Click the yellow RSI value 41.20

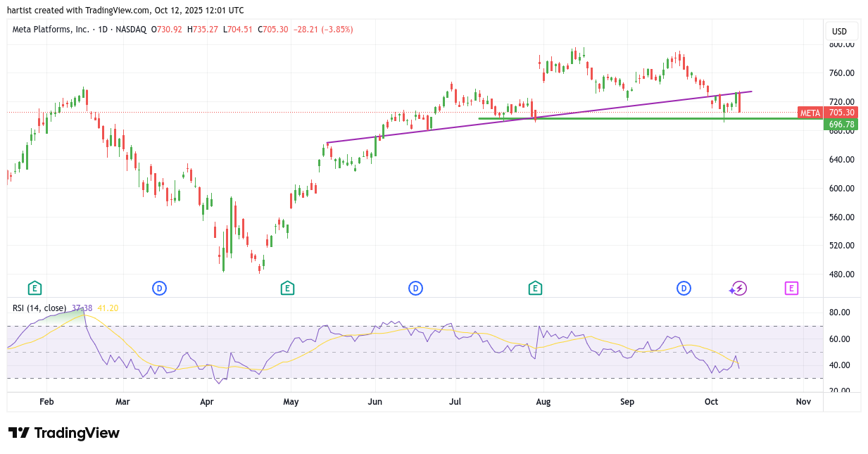point(107,308)
